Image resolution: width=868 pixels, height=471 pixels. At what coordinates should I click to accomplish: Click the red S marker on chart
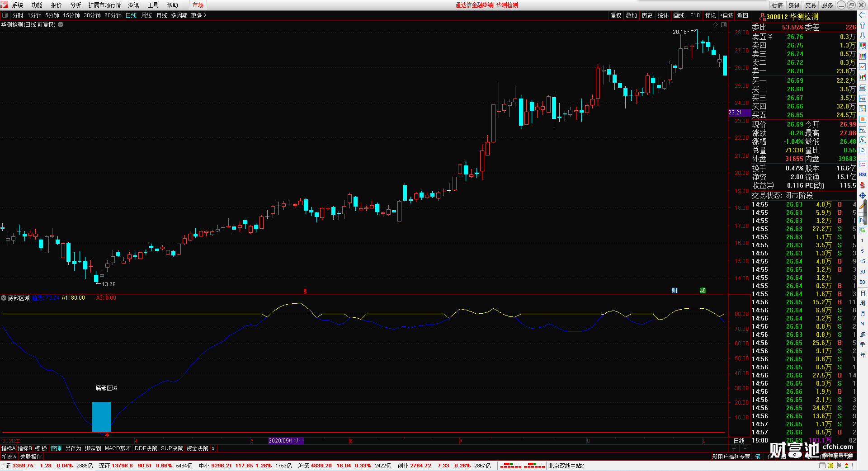[305, 291]
